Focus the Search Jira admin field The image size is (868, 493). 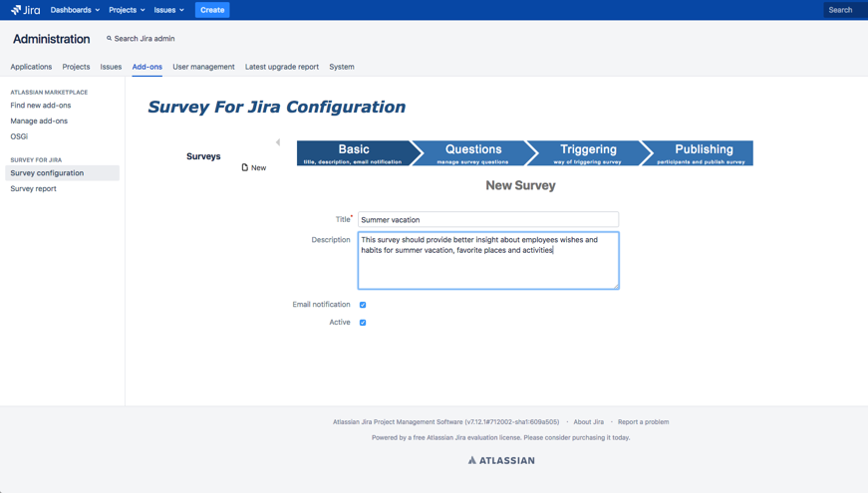point(145,38)
